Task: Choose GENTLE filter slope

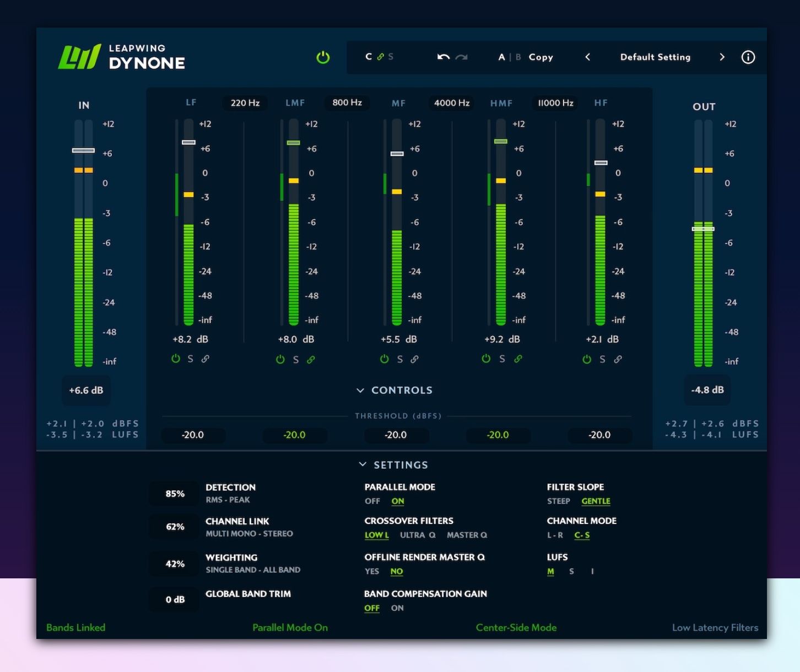Action: tap(596, 501)
